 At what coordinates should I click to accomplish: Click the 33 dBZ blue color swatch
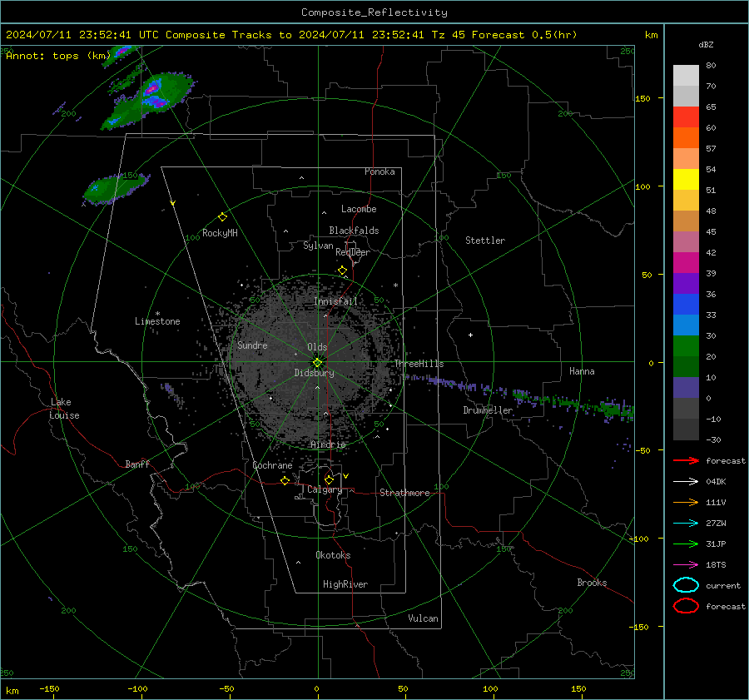point(686,305)
